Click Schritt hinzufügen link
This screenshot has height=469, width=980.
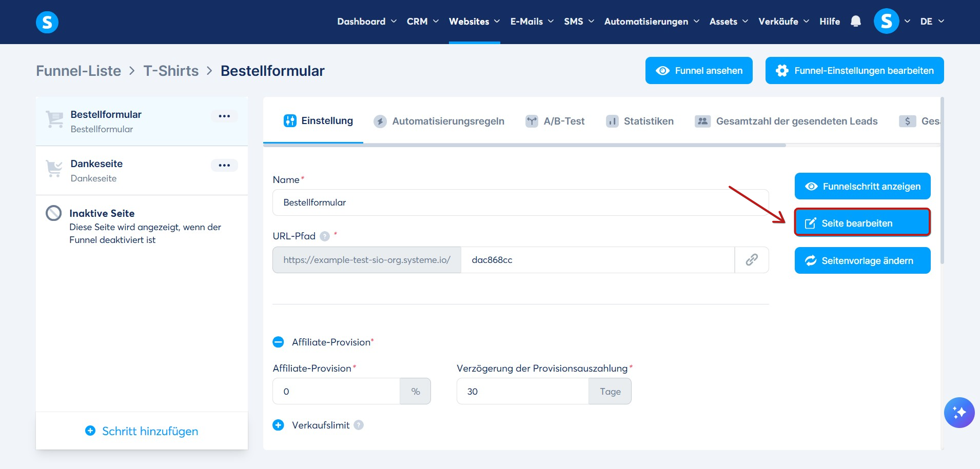tap(142, 431)
